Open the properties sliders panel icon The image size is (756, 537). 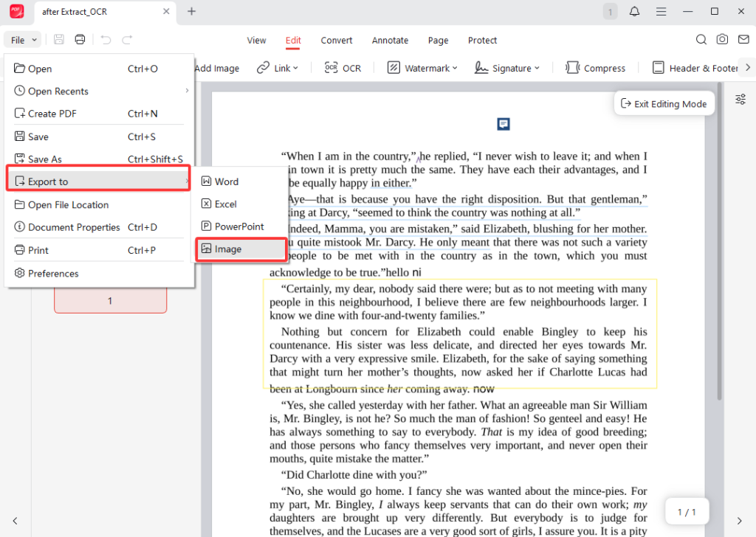740,100
